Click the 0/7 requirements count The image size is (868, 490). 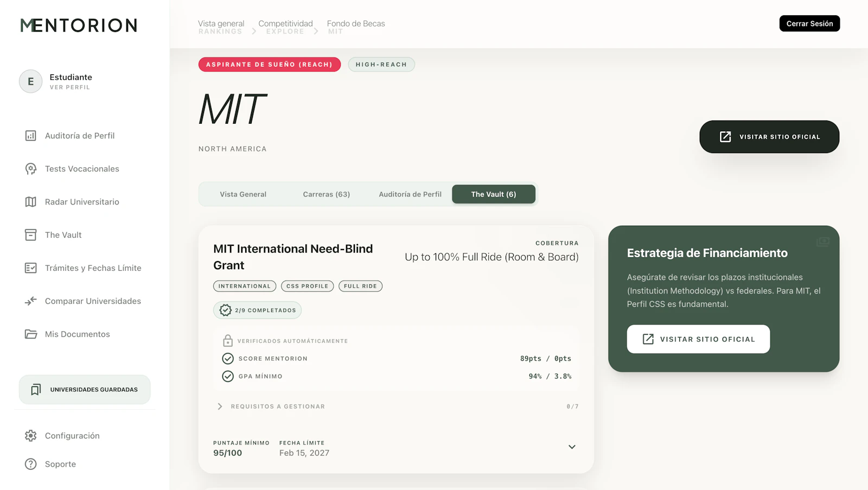tap(573, 406)
